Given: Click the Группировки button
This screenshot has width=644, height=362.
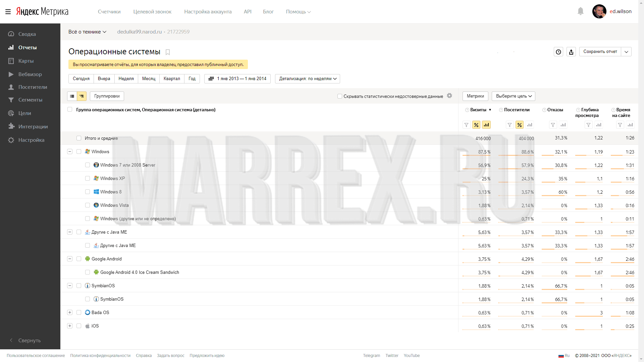Looking at the screenshot, I should (107, 96).
